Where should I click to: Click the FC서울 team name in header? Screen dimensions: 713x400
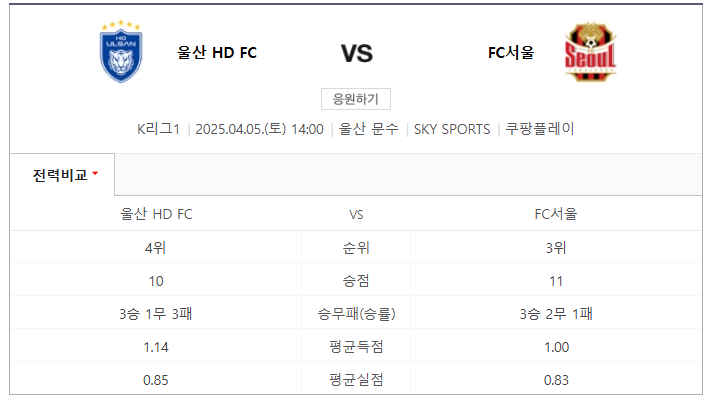(511, 53)
